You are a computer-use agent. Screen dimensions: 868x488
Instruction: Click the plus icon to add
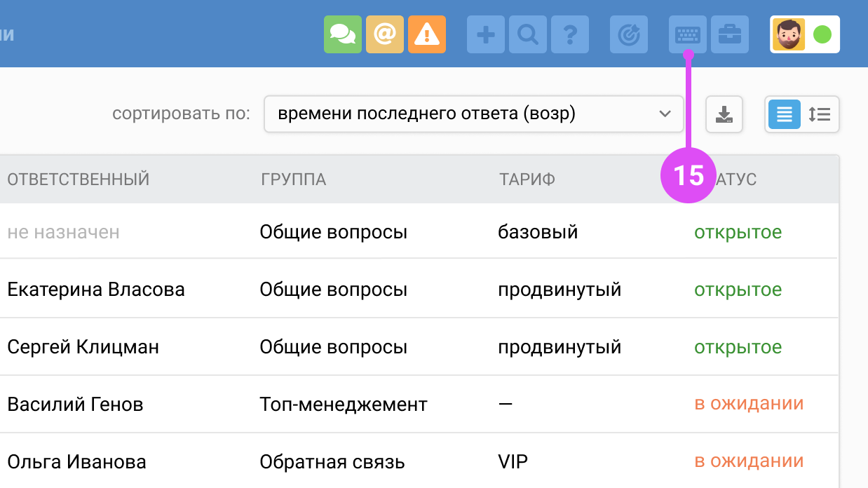(485, 34)
